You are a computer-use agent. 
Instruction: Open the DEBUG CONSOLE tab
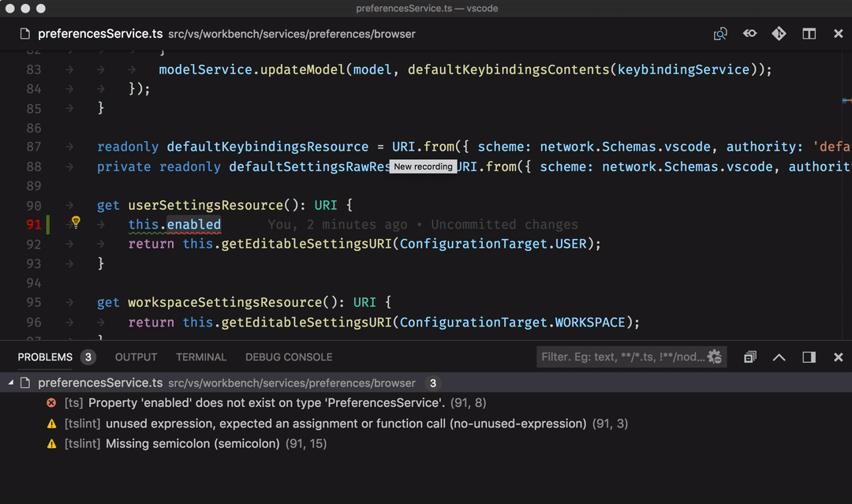pyautogui.click(x=288, y=357)
